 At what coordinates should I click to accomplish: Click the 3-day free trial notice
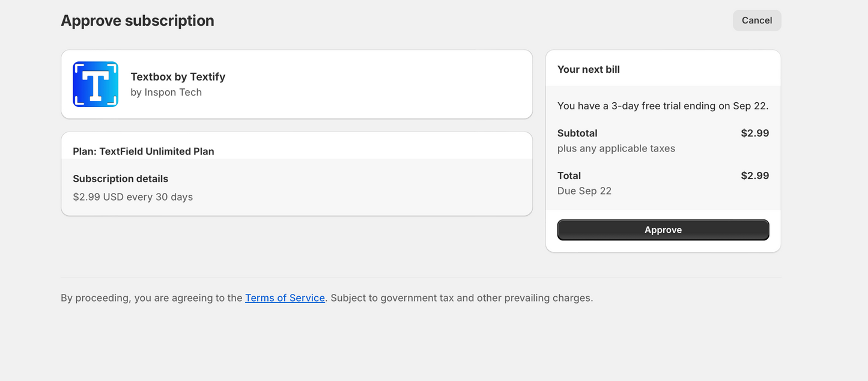click(663, 106)
